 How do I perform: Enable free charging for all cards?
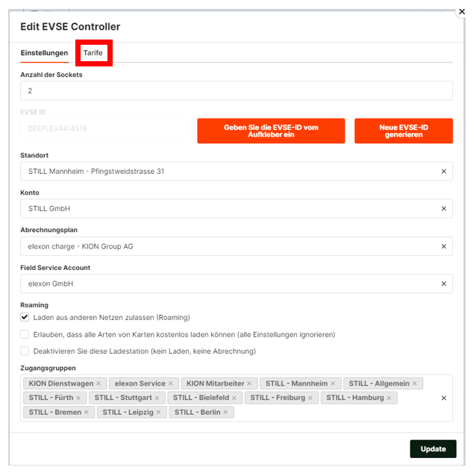coord(25,334)
